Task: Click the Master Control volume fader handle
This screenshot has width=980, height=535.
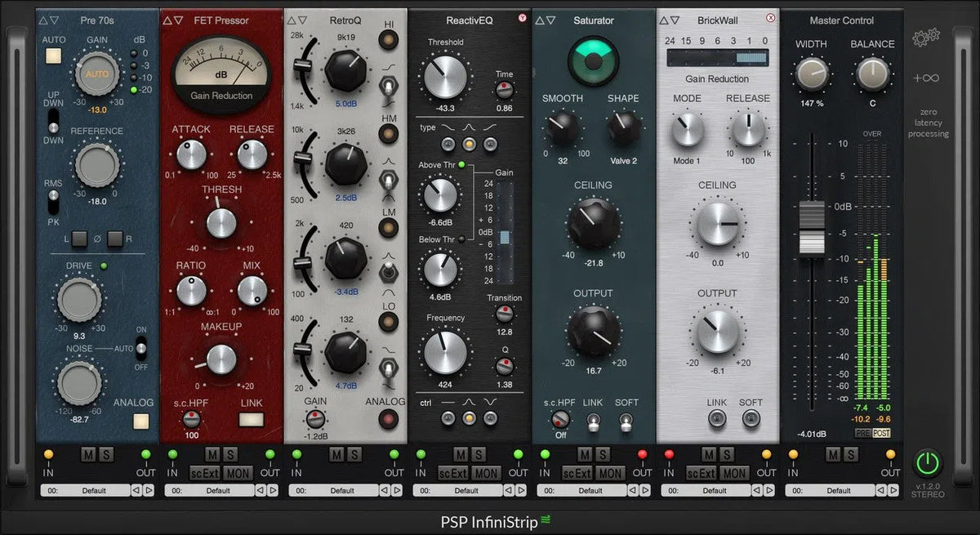Action: pyautogui.click(x=811, y=228)
